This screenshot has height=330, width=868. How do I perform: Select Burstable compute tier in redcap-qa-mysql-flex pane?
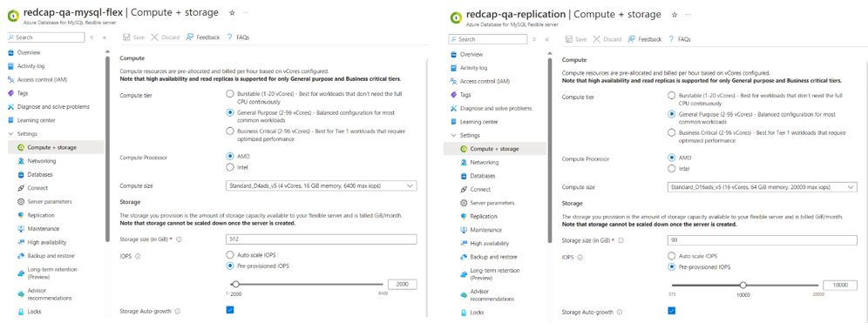coord(230,95)
